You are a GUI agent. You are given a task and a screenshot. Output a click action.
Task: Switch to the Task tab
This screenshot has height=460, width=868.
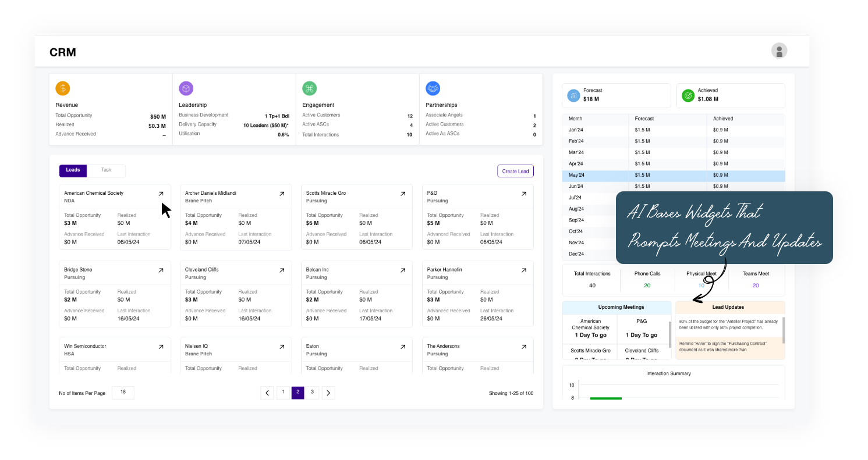point(106,170)
